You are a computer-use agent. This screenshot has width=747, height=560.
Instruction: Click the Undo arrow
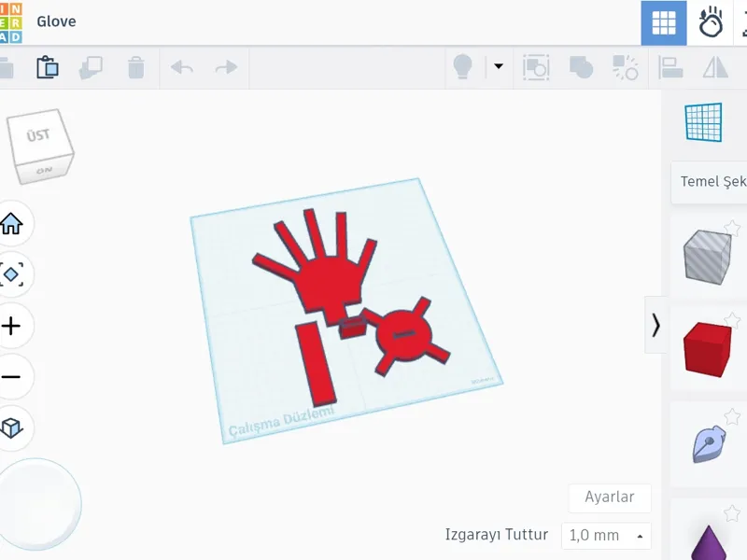point(181,67)
